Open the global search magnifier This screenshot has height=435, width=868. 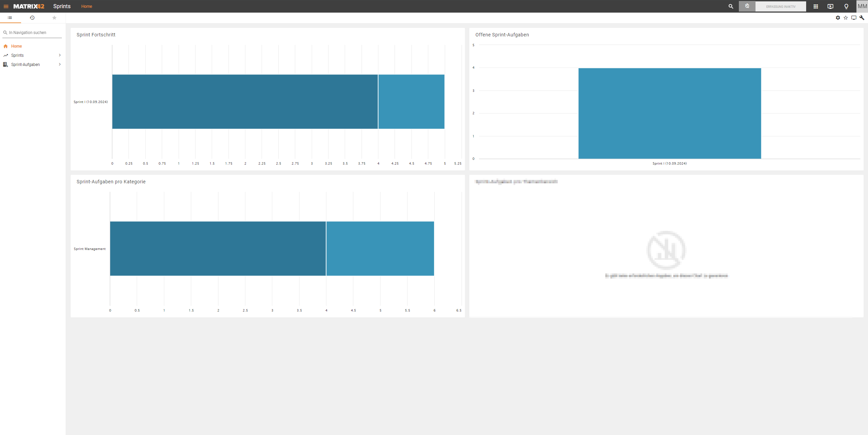(x=731, y=6)
